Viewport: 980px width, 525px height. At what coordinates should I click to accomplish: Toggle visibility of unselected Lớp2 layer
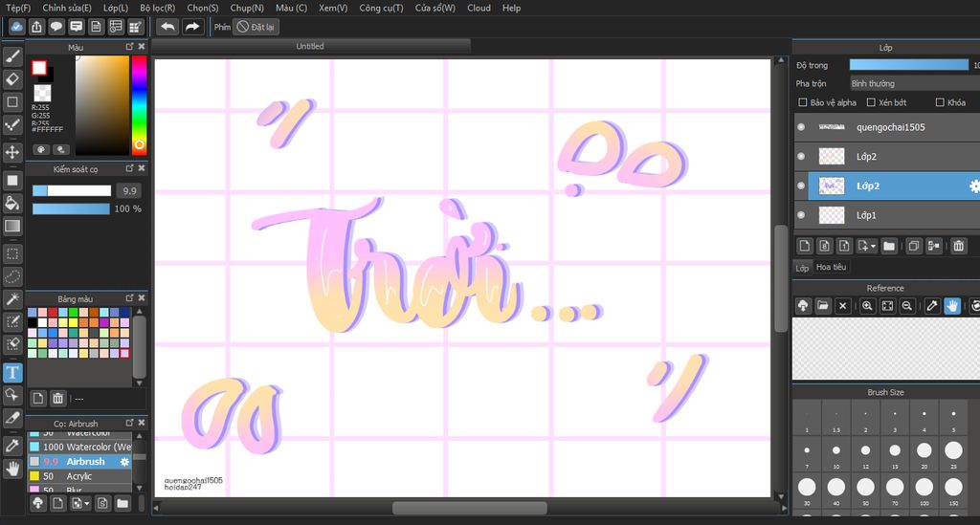[x=801, y=156]
